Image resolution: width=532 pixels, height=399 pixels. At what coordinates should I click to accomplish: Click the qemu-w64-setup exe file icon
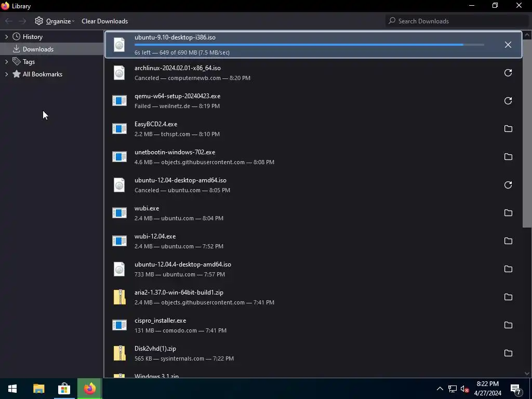point(119,101)
